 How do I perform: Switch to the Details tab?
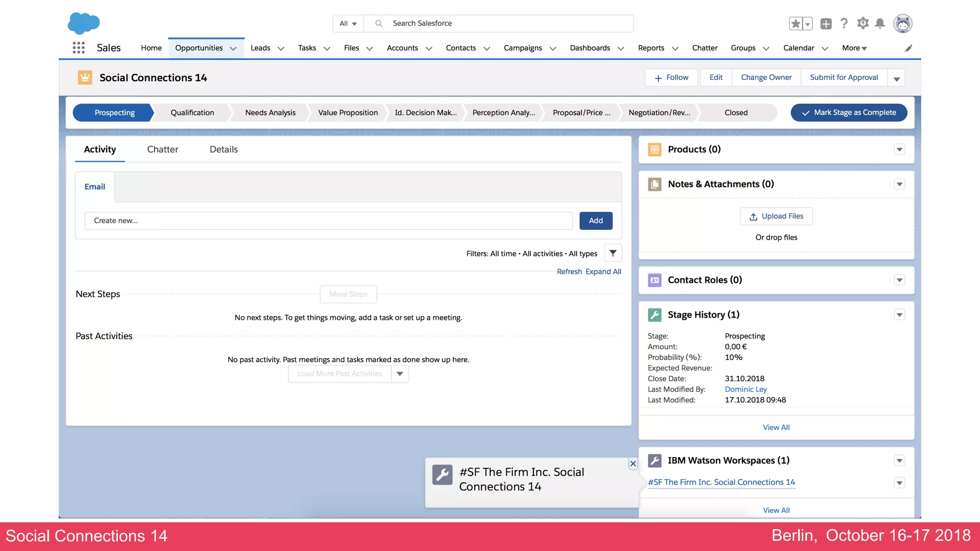pyautogui.click(x=223, y=149)
